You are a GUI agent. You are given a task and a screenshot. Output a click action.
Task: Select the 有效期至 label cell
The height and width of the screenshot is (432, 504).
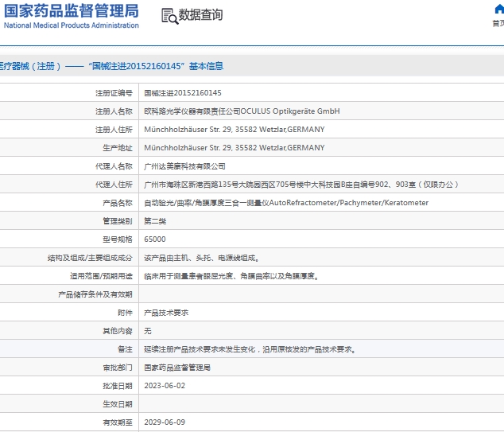point(118,422)
